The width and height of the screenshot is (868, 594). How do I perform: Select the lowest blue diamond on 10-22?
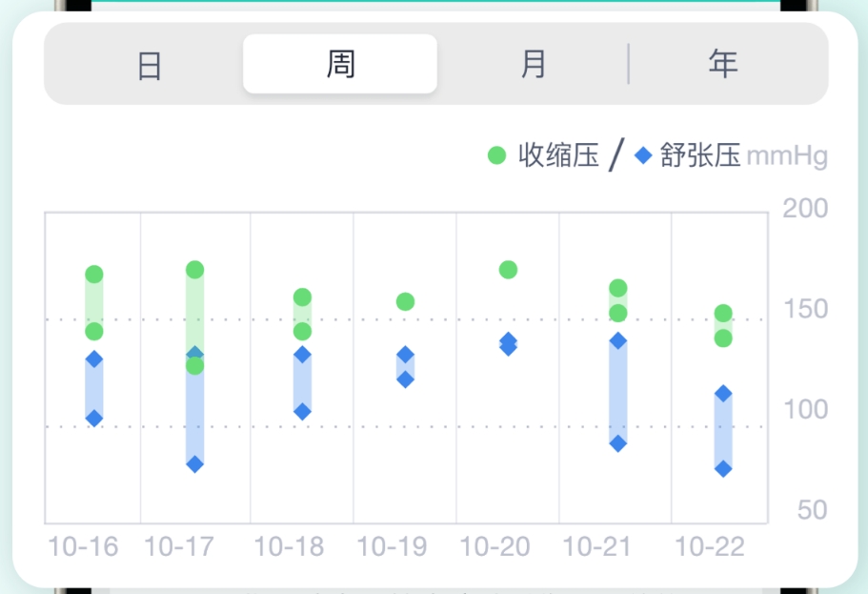(723, 469)
